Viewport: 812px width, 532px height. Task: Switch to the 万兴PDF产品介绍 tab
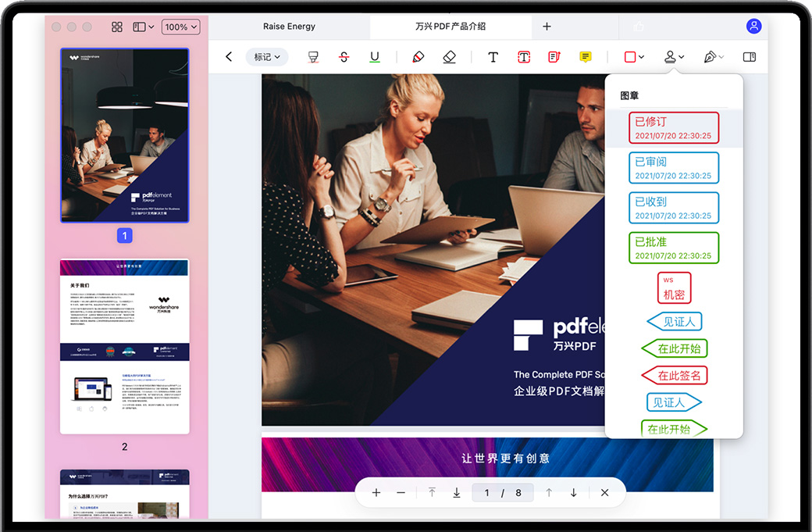pyautogui.click(x=451, y=27)
